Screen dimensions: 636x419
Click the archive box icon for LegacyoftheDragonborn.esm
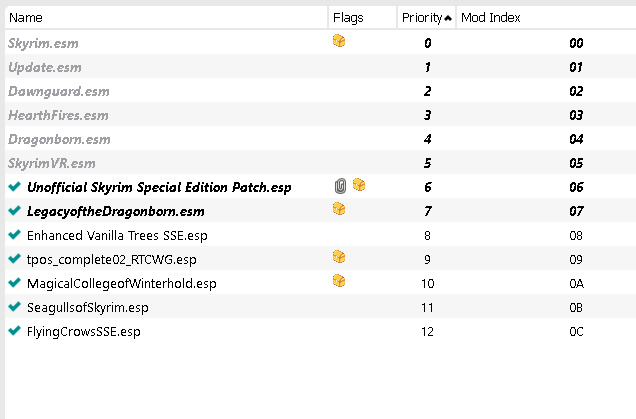339,208
